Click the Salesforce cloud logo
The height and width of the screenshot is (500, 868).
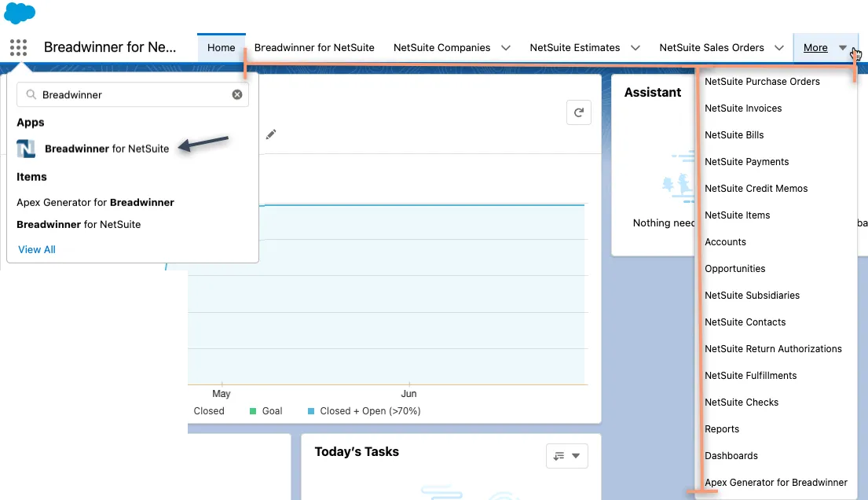[x=20, y=13]
